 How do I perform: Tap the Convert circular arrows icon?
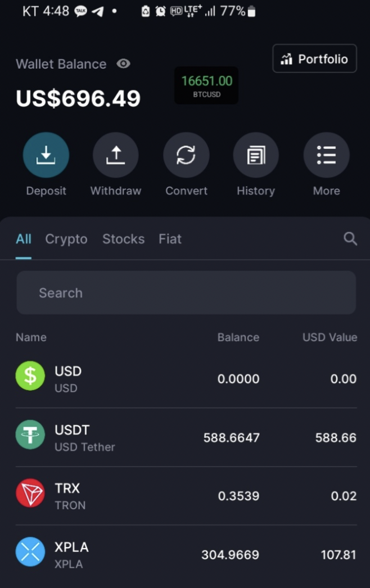(x=186, y=155)
